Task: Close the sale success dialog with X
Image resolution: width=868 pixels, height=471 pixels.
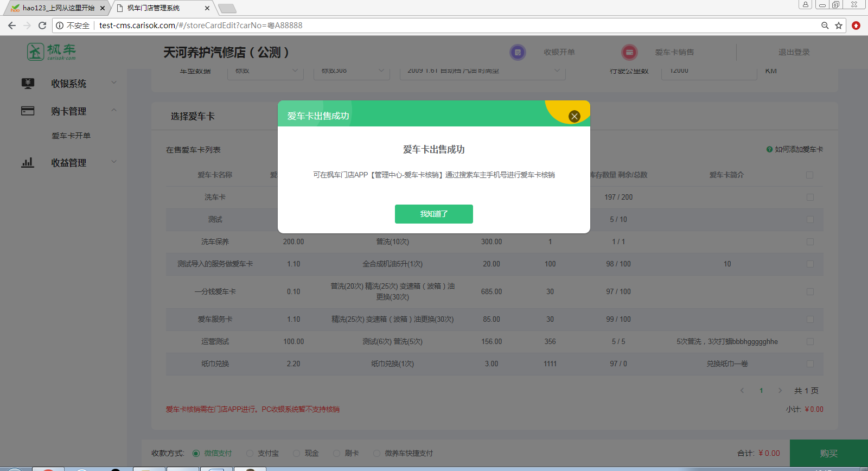Action: (x=575, y=116)
